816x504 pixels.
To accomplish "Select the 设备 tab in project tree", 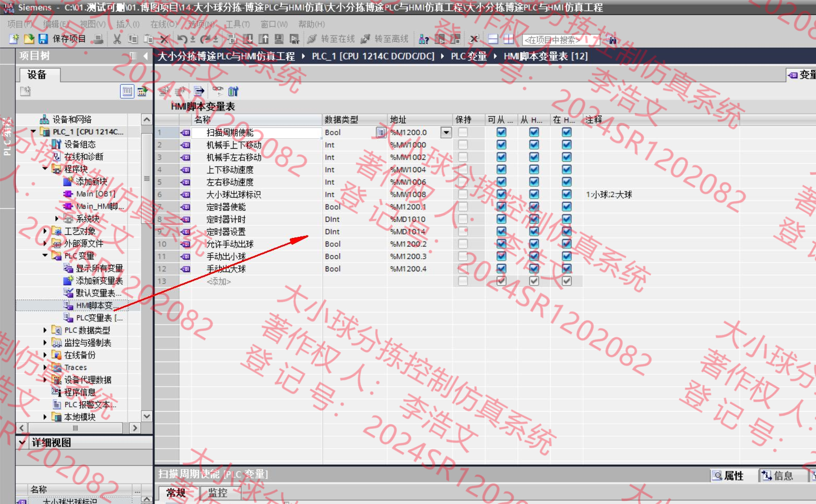I will coord(40,75).
